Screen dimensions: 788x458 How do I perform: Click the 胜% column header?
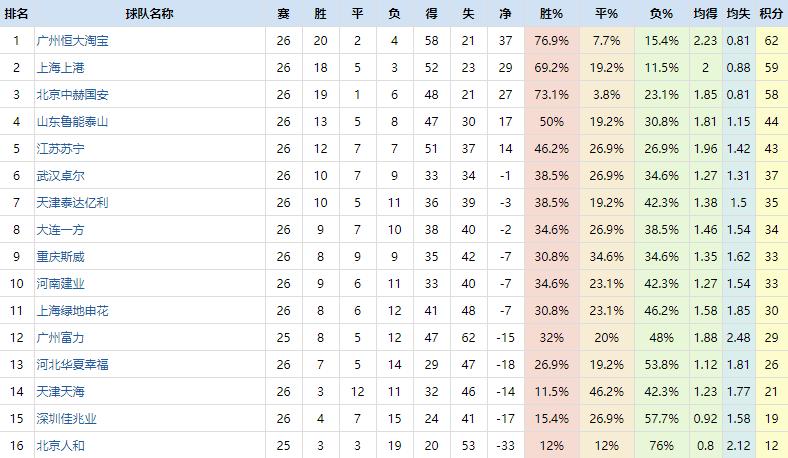(551, 14)
